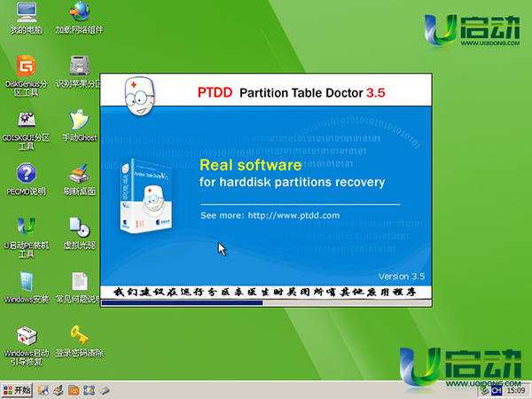Launch the DiskGenius分区工具 shortcut
Viewport: 532px width, 399px height.
coord(27,75)
